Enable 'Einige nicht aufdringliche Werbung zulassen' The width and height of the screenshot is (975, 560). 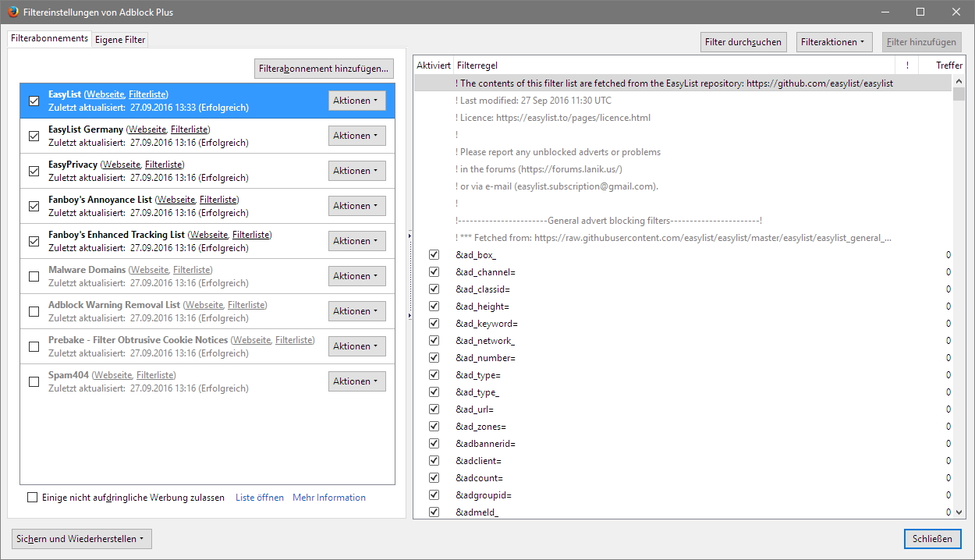click(x=33, y=498)
